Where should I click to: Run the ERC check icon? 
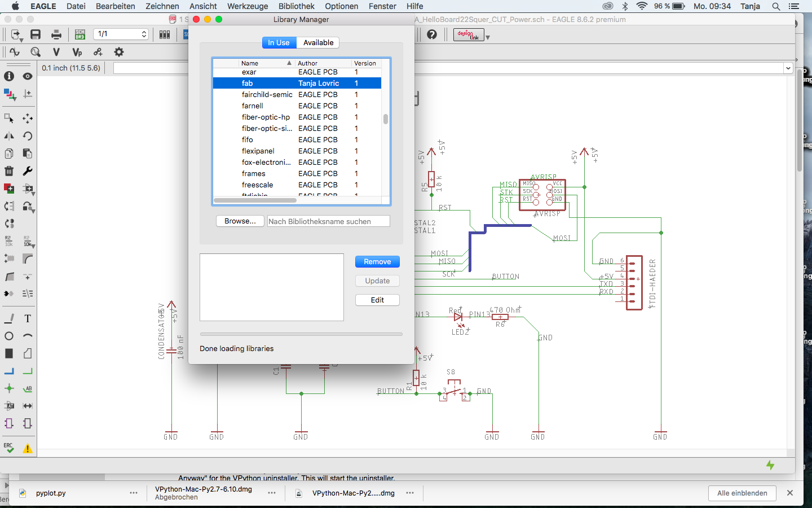coord(9,448)
